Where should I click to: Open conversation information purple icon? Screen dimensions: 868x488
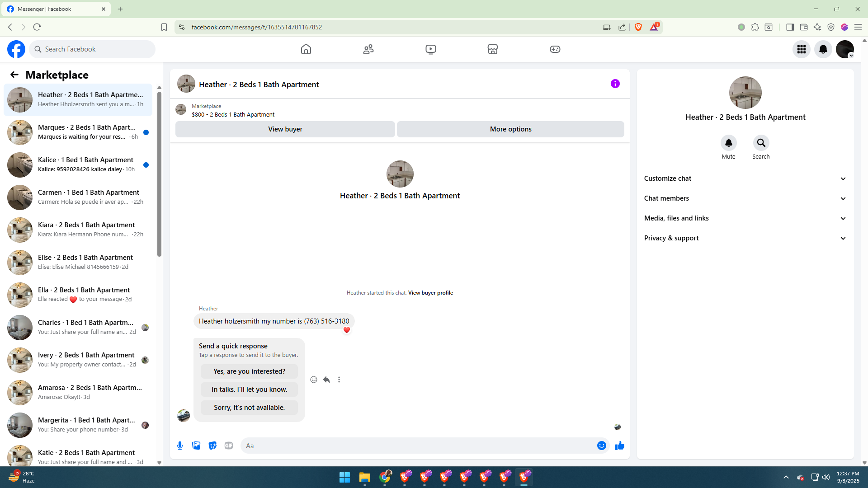(615, 84)
